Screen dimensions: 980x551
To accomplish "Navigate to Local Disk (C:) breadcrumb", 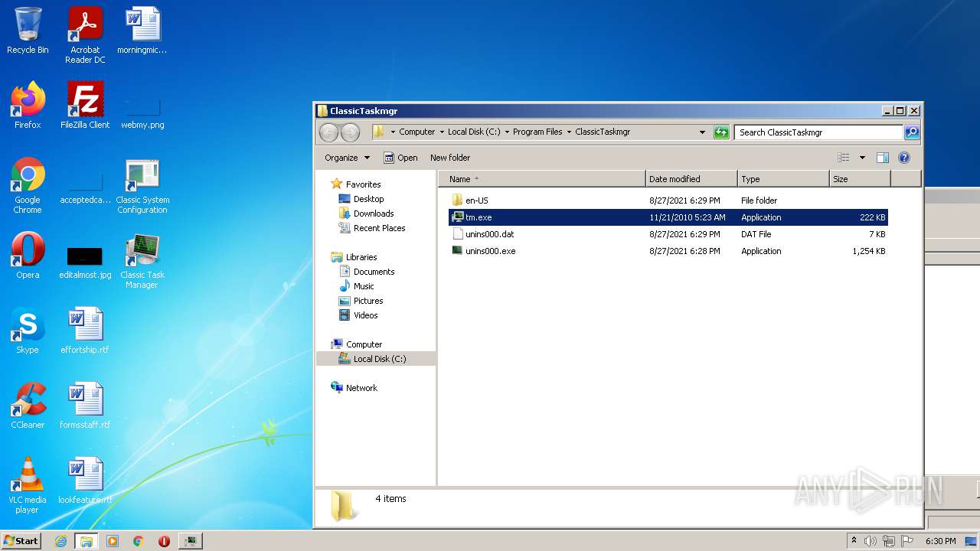I will [x=474, y=132].
